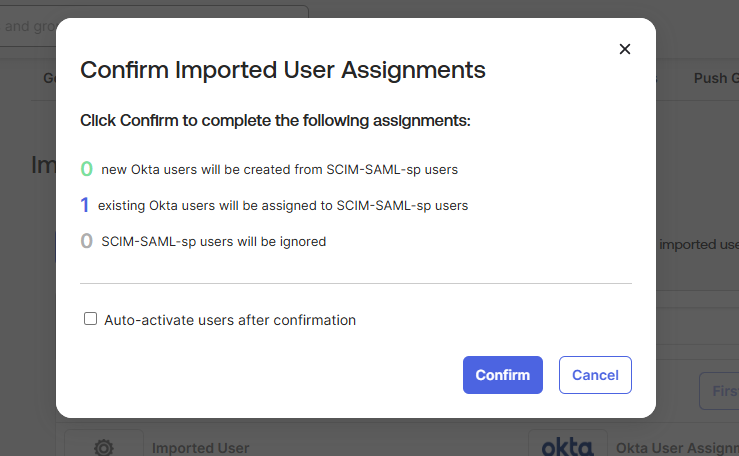Click the Okta logo in the table header
The height and width of the screenshot is (456, 739).
point(567,447)
